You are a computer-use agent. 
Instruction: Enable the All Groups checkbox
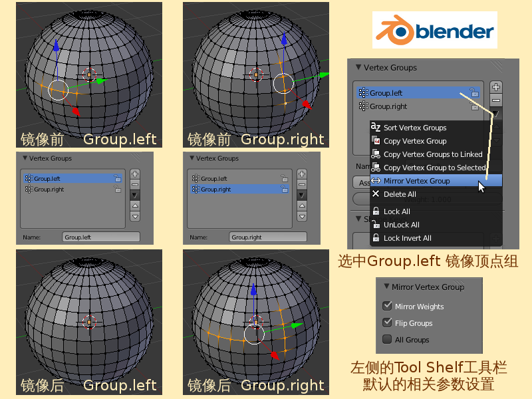[387, 339]
